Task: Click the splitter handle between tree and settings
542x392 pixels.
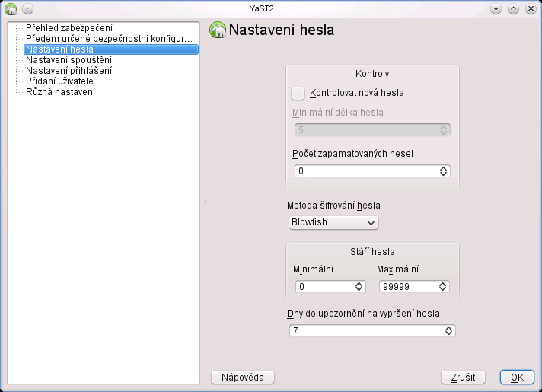Action: pos(205,203)
